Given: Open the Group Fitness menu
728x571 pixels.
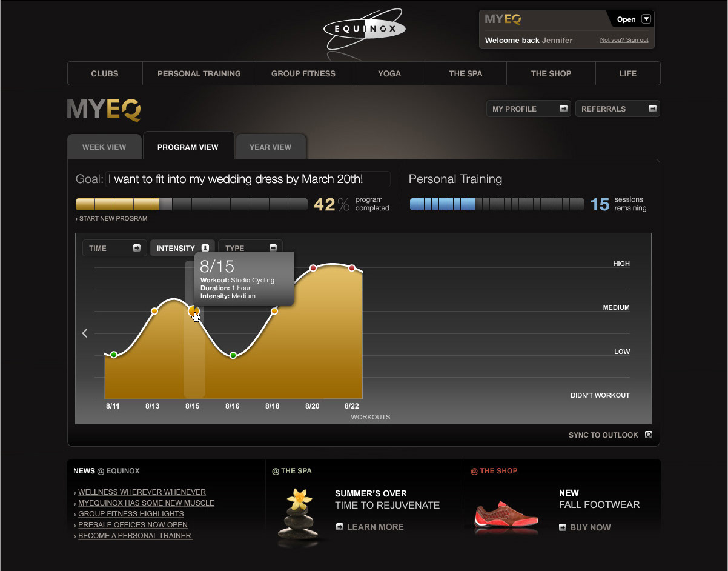Looking at the screenshot, I should (x=303, y=73).
